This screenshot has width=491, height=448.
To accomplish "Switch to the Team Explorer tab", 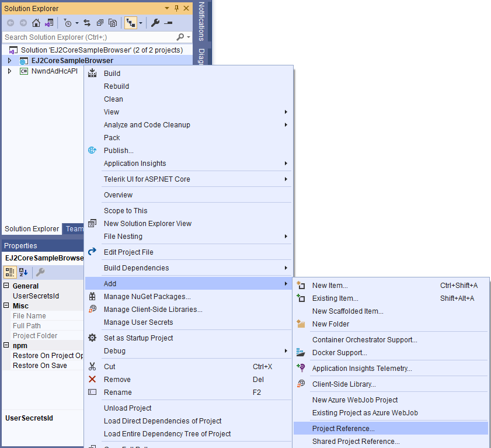I will pyautogui.click(x=75, y=229).
